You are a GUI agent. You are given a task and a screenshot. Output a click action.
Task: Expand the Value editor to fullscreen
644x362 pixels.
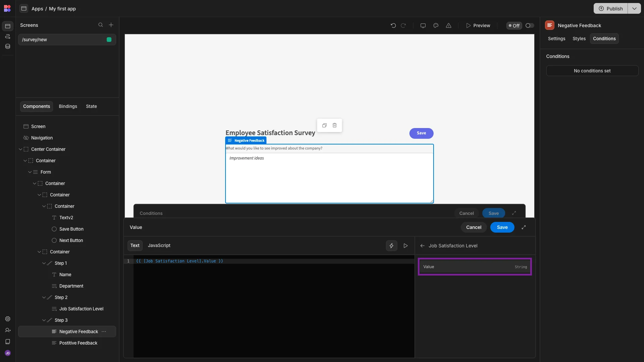pyautogui.click(x=524, y=227)
